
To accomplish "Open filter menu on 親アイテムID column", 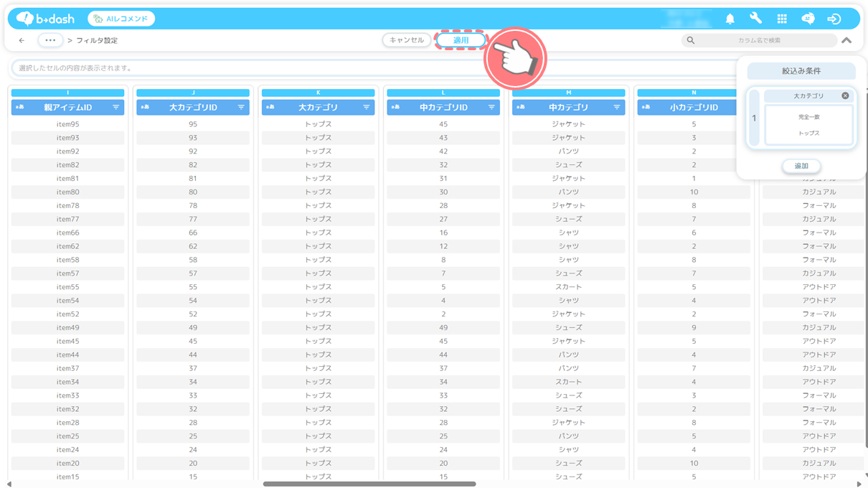I will point(115,108).
